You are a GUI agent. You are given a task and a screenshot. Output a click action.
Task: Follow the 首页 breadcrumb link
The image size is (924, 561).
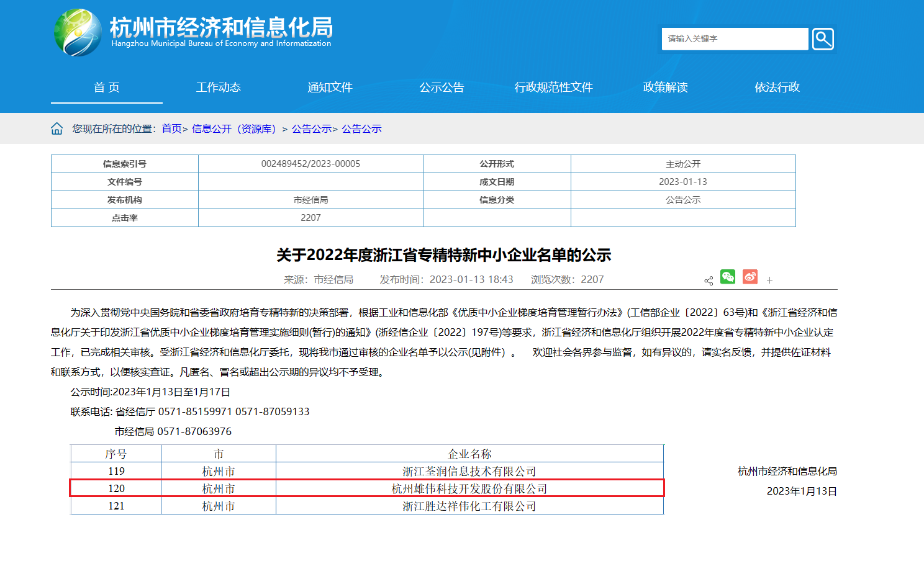pyautogui.click(x=171, y=128)
